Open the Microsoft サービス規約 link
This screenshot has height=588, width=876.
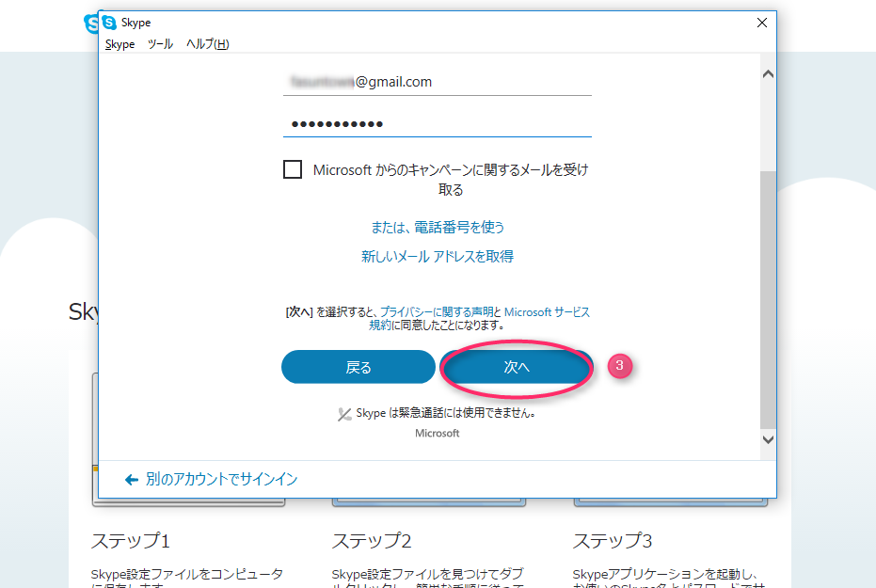coord(547,312)
